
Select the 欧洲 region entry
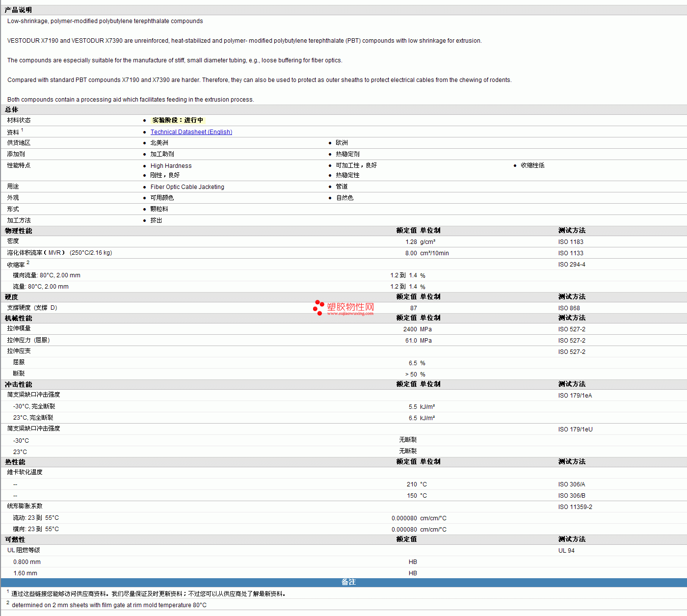(342, 143)
